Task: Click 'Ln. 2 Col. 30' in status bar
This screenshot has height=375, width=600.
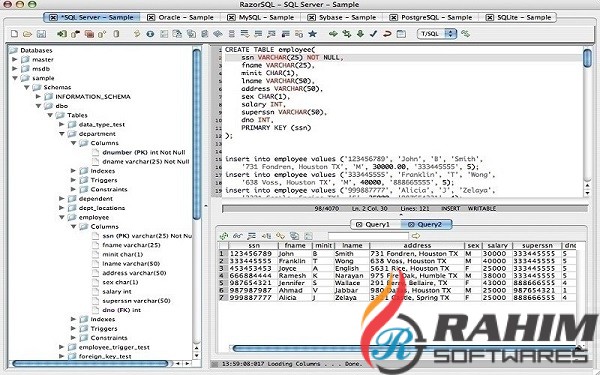Action: (369, 209)
